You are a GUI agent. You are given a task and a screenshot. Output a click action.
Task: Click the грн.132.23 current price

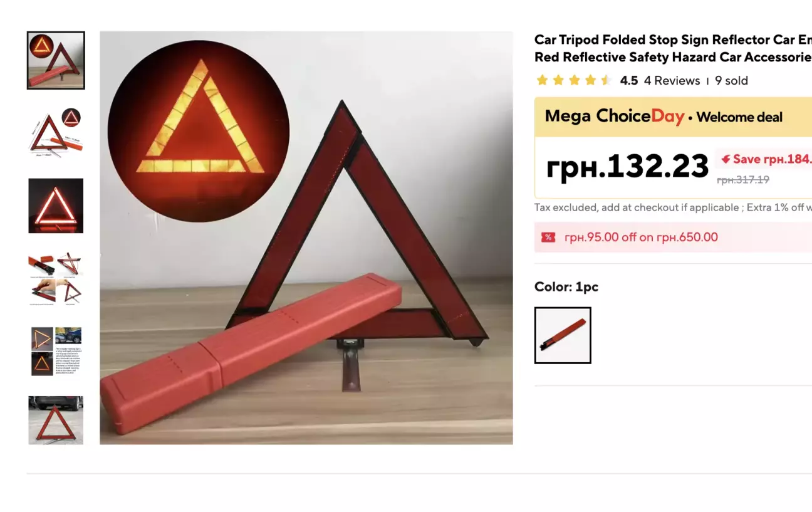click(x=627, y=166)
